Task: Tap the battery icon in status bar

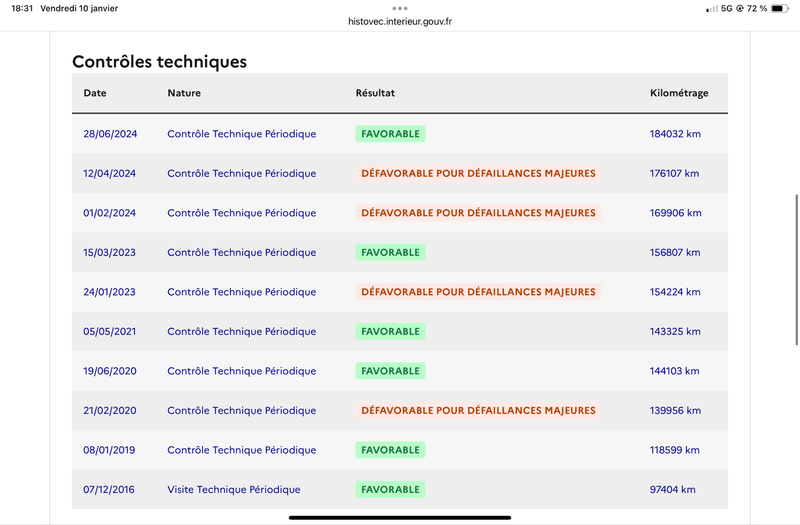Action: (780, 8)
